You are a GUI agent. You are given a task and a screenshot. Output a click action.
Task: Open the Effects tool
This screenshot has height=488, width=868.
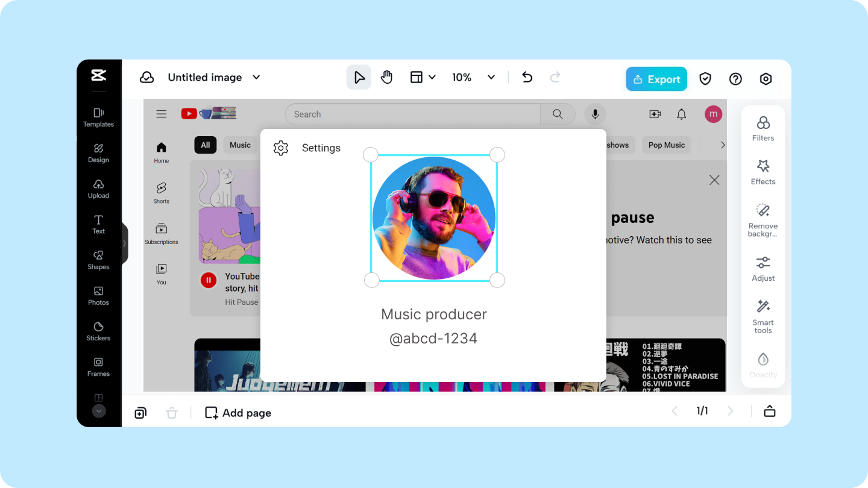point(763,172)
